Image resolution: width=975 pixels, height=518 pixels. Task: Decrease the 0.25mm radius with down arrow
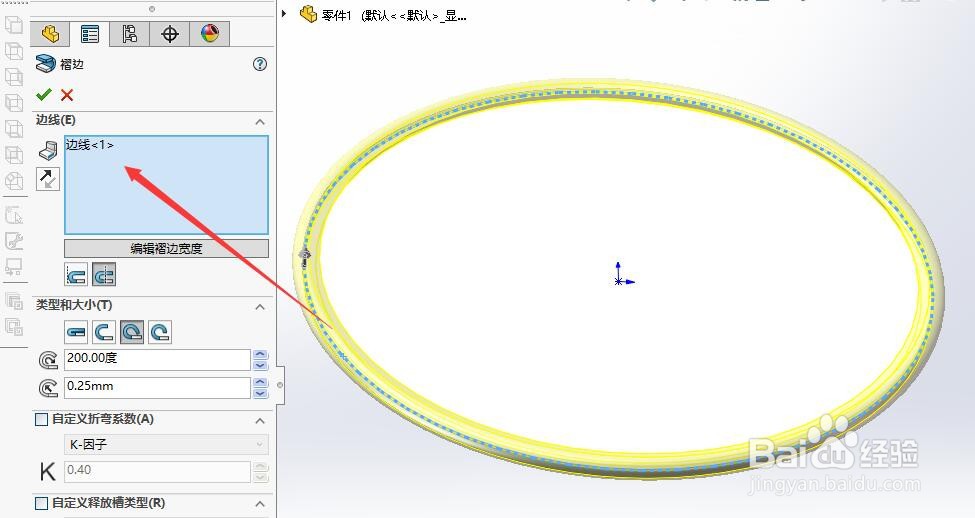(261, 393)
